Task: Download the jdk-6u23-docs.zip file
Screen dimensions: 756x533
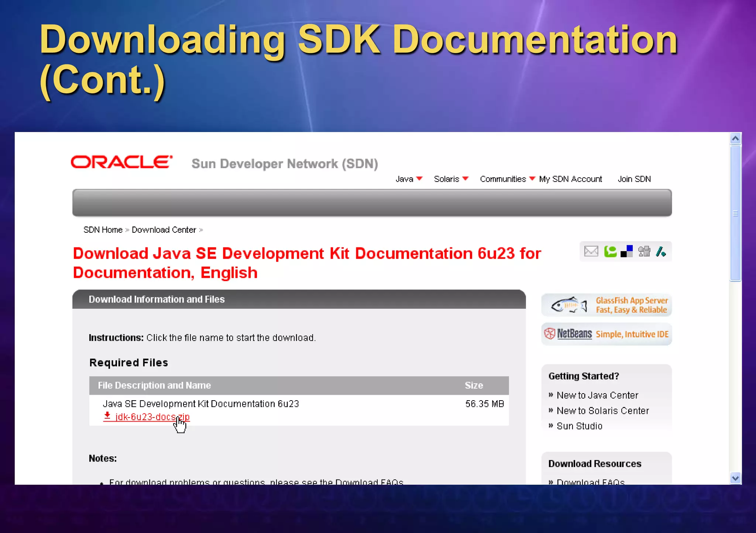Action: tap(152, 417)
